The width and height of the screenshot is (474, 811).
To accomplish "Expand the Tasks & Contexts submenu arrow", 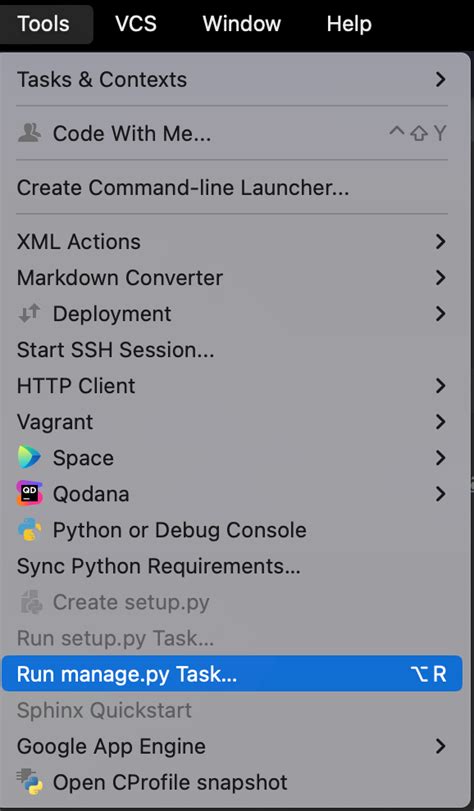I will (x=440, y=79).
